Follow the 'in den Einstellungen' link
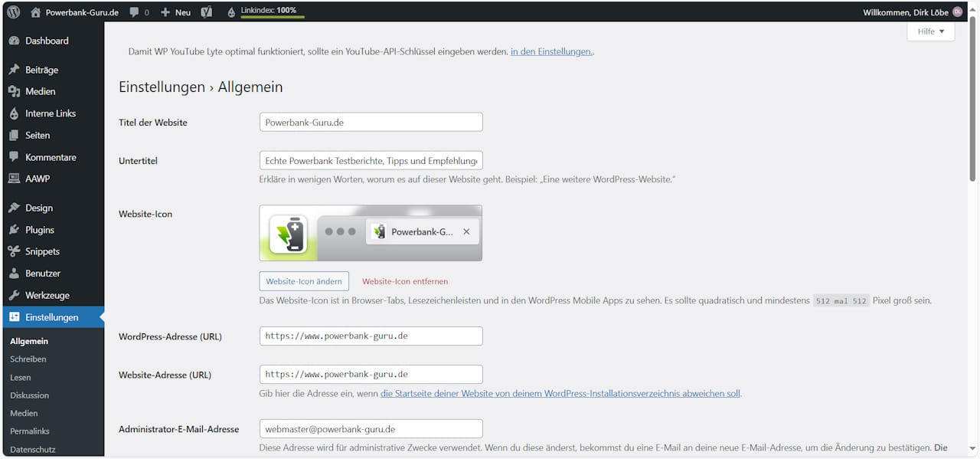 pos(551,51)
